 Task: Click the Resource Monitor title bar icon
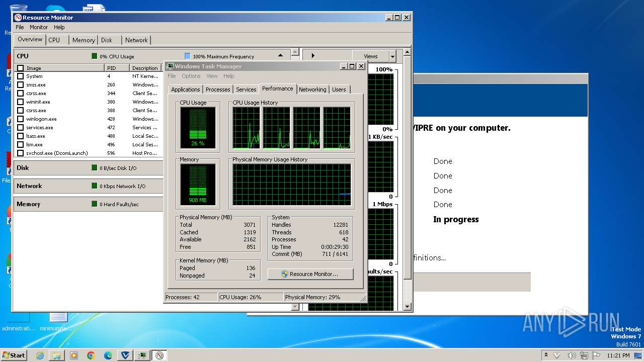(18, 18)
